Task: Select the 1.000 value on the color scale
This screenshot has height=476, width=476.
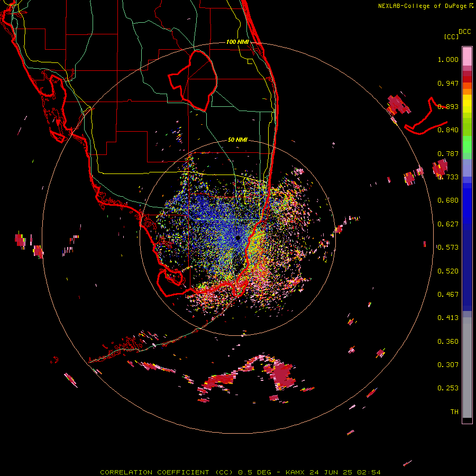Action: [448, 59]
